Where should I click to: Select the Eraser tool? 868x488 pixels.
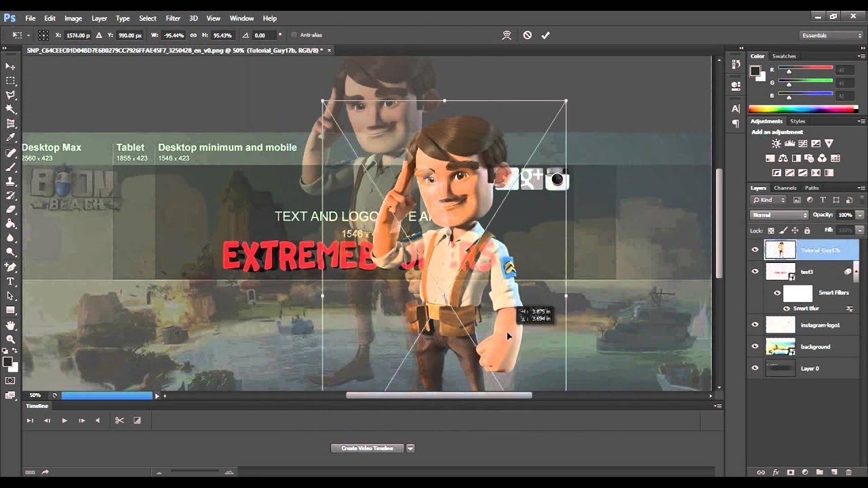(10, 209)
